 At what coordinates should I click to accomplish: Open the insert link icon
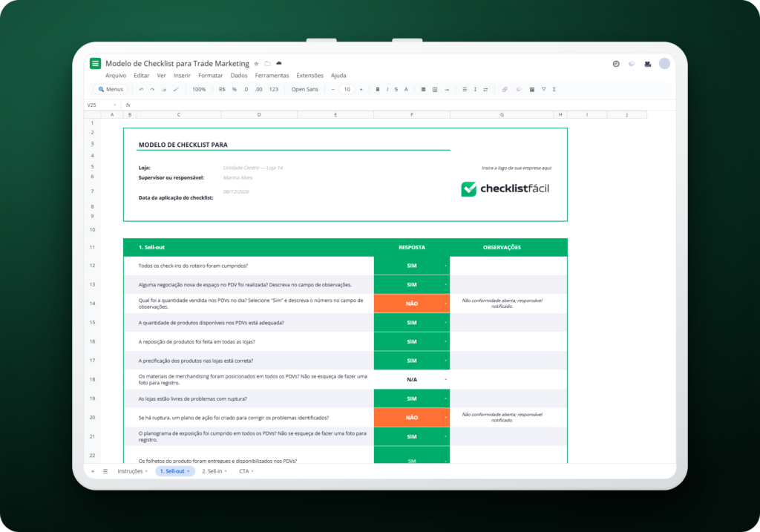coord(505,90)
